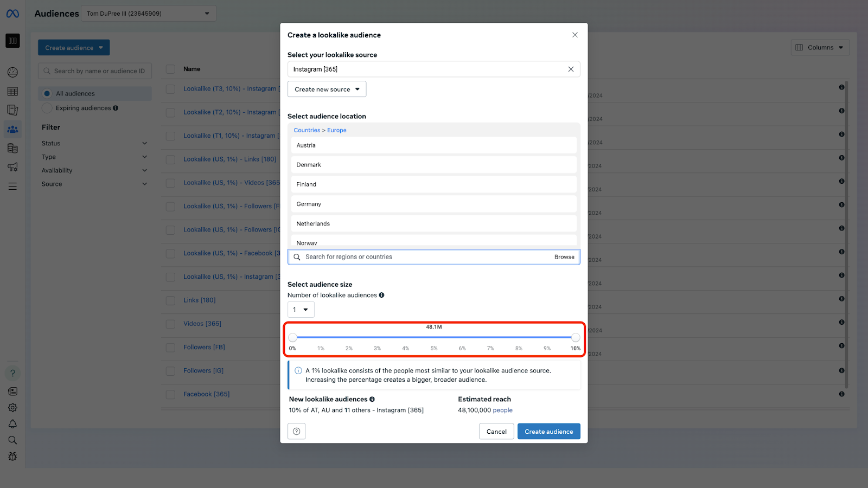Select Denmark from the location list
This screenshot has height=488, width=868.
click(x=433, y=165)
